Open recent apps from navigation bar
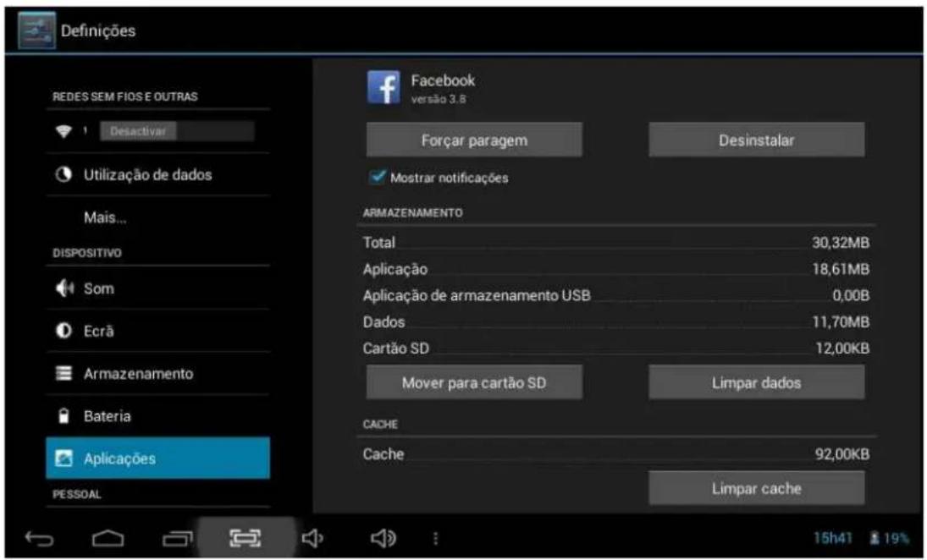This screenshot has height=560, width=927. 178,538
